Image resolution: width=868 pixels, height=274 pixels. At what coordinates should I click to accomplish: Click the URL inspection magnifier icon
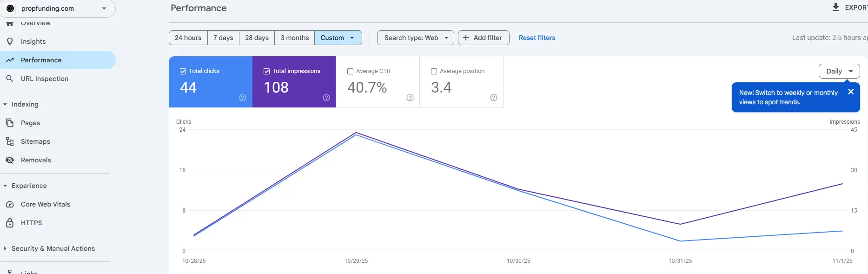10,79
